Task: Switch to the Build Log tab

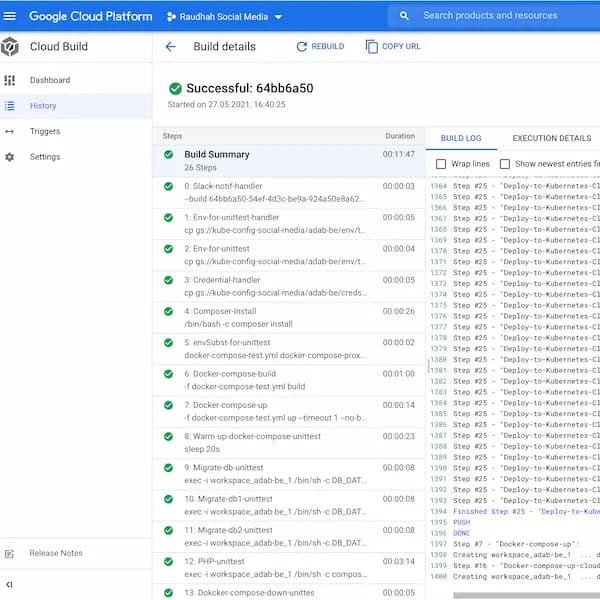Action: click(x=461, y=138)
